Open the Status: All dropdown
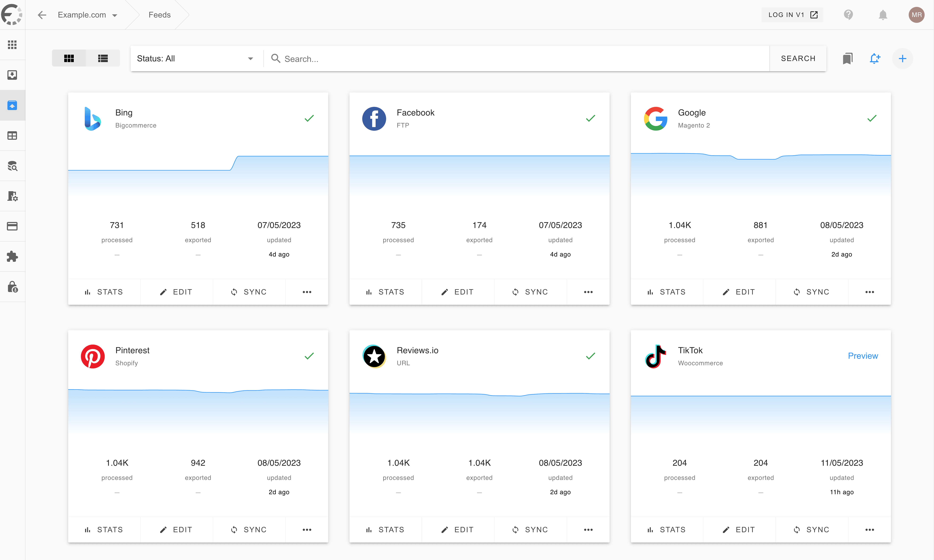This screenshot has height=560, width=934. click(x=195, y=59)
